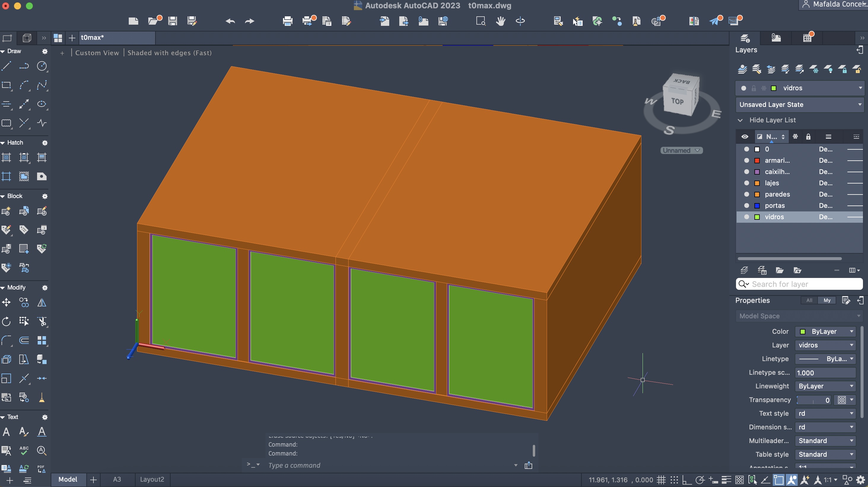Toggle visibility of the lajes layer
Screen dimensions: 868x487
pos(746,183)
